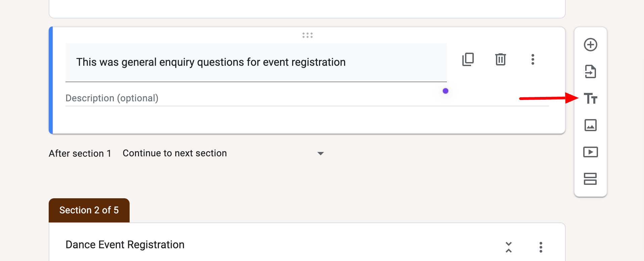Viewport: 644px width, 261px height.
Task: Add a video to the form
Action: (590, 152)
